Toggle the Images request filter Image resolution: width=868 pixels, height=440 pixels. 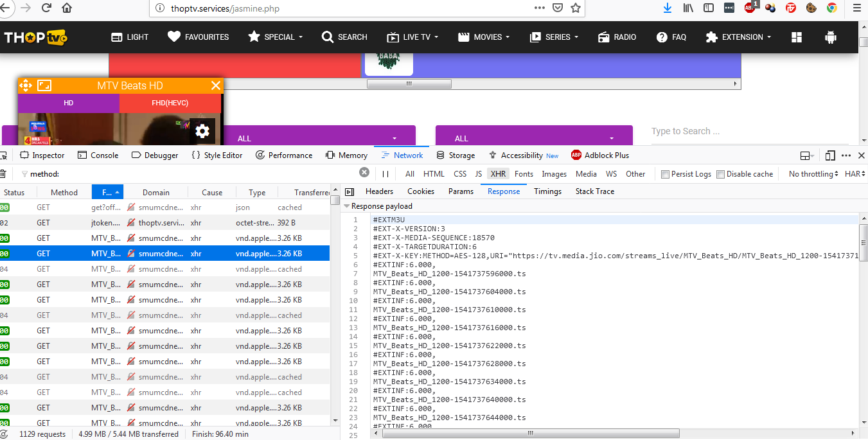(554, 174)
